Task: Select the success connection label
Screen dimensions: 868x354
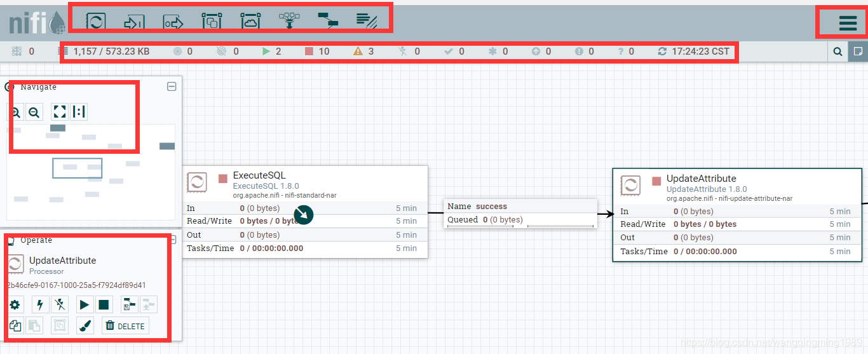Action: point(491,206)
